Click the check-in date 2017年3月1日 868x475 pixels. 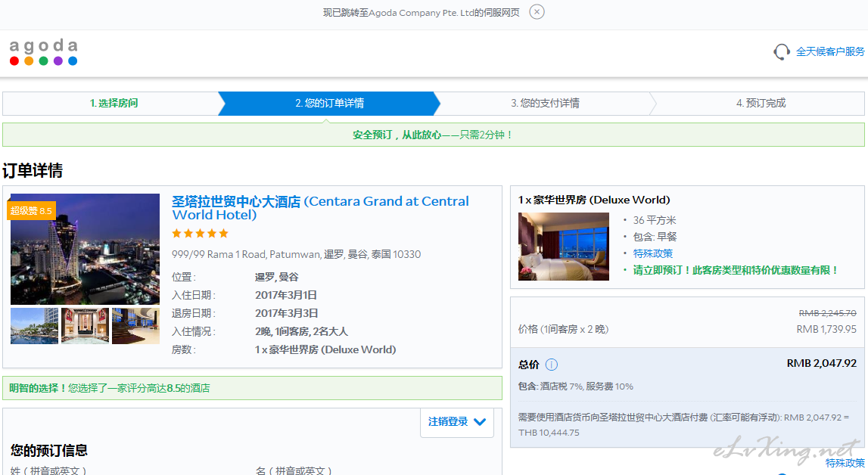(x=285, y=295)
